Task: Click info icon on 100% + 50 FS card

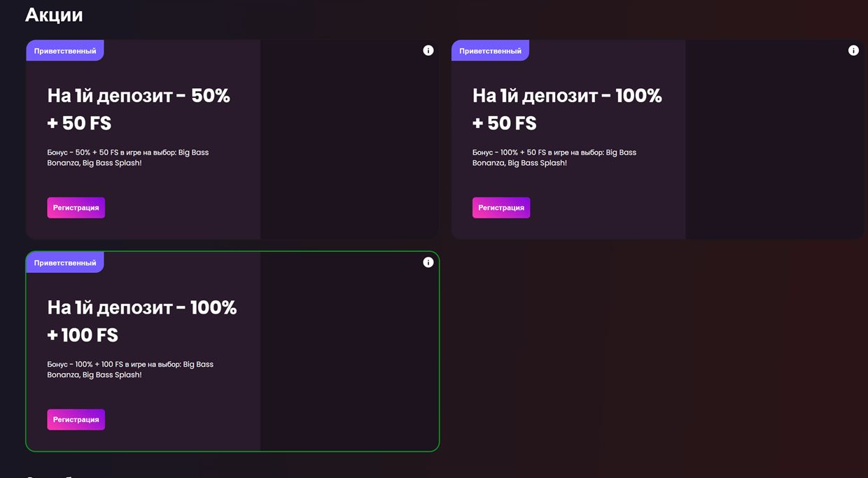Action: (x=853, y=50)
